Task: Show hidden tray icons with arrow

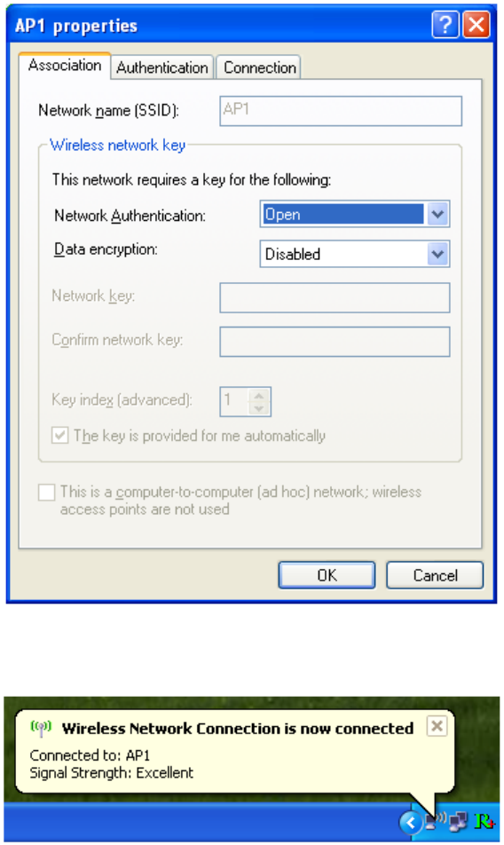Action: pos(410,822)
